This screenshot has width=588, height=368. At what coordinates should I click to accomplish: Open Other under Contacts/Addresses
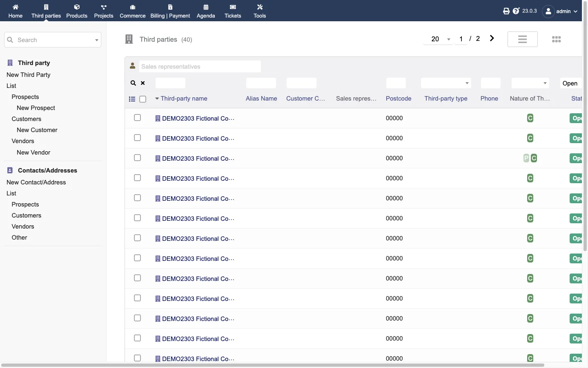(20, 238)
